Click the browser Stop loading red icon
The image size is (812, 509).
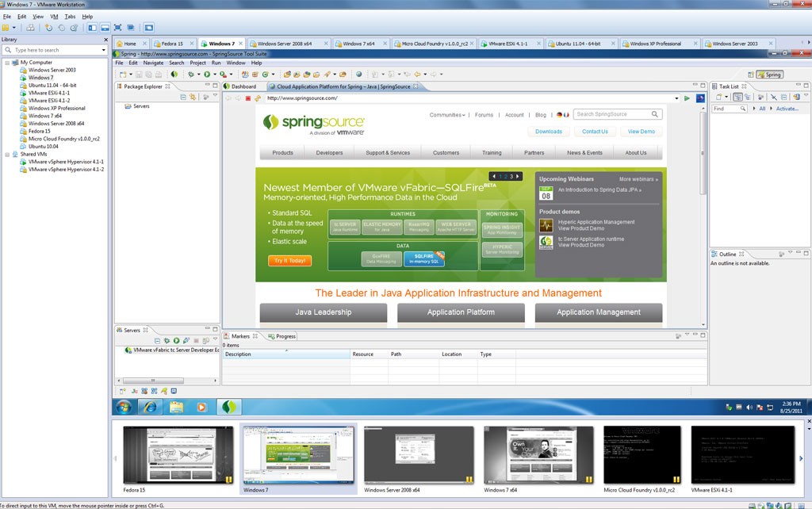tap(248, 98)
